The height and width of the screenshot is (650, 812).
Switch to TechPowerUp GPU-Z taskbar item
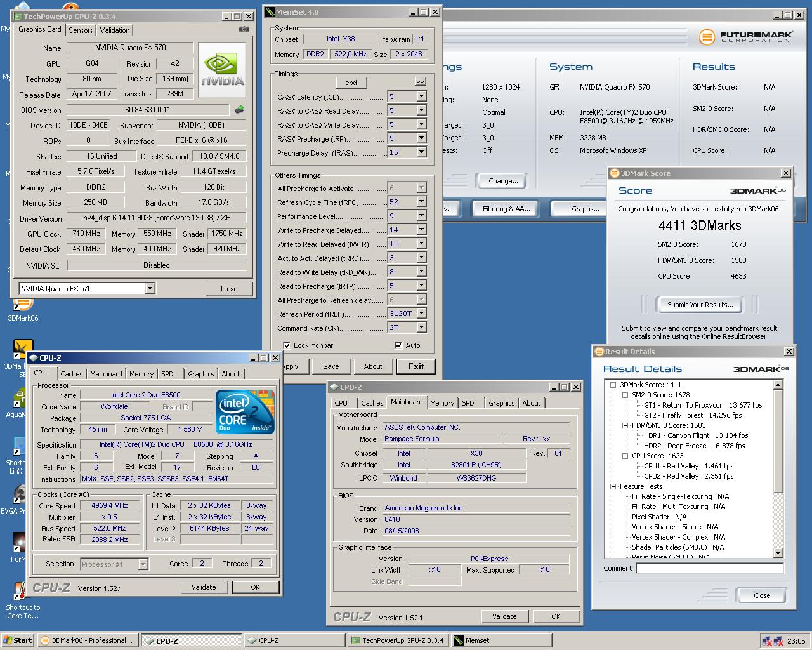pyautogui.click(x=398, y=640)
